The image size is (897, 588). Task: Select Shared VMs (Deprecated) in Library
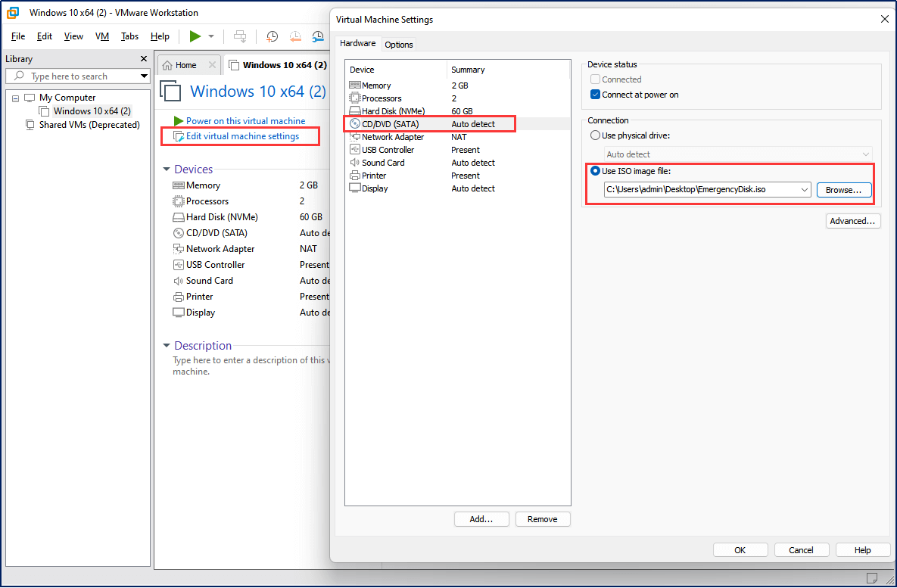click(x=89, y=125)
